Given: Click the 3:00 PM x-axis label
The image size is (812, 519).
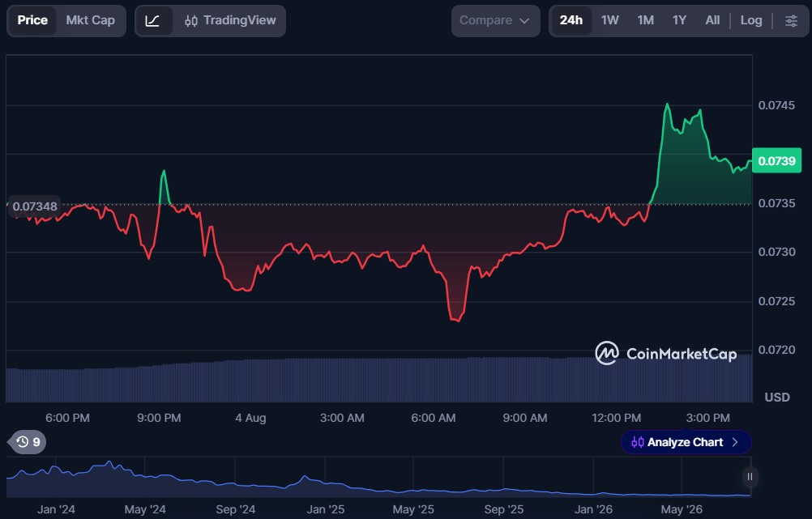Looking at the screenshot, I should click(x=708, y=418).
